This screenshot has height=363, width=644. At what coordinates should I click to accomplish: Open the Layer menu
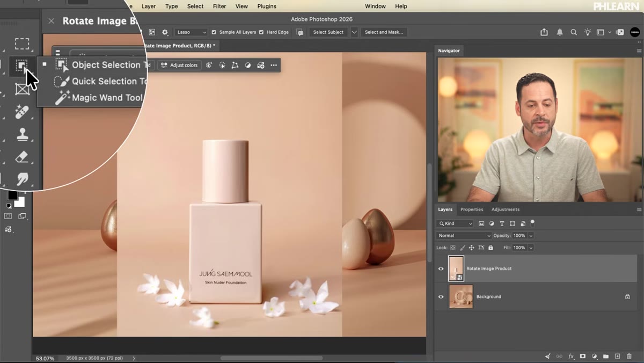[x=149, y=6]
